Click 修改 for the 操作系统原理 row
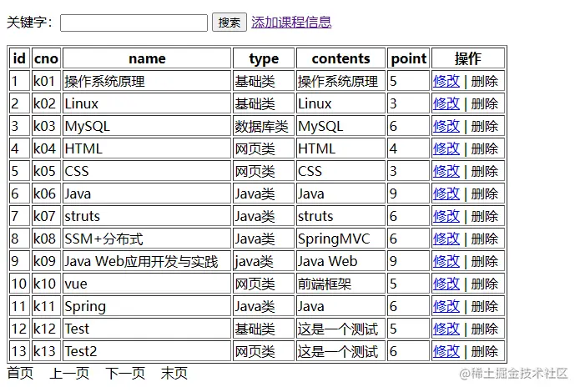This screenshot has width=580, height=392. point(446,81)
